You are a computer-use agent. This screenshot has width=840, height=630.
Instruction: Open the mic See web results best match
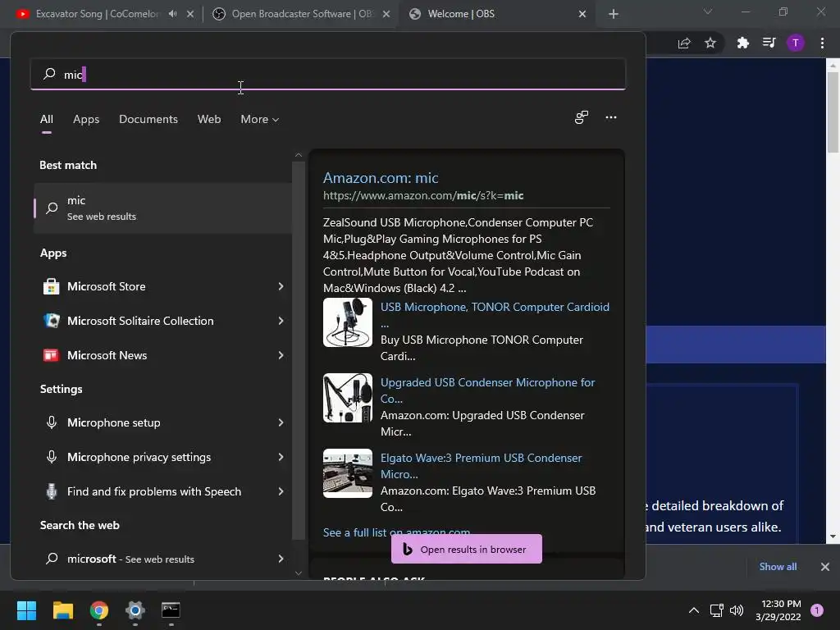(163, 208)
